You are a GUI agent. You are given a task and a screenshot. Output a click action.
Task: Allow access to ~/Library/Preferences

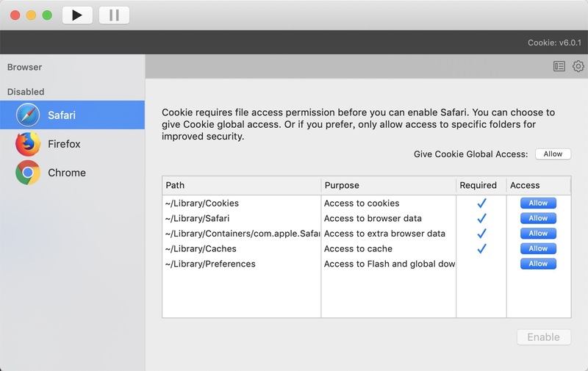click(538, 264)
